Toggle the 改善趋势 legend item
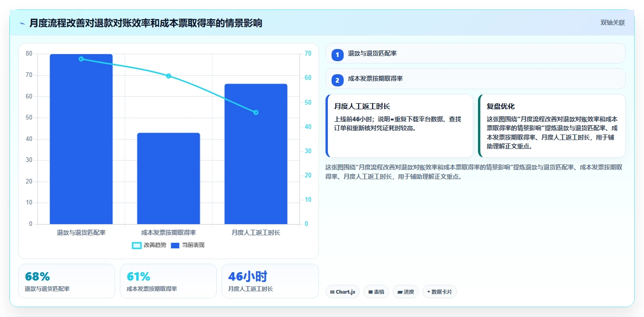 [x=149, y=245]
